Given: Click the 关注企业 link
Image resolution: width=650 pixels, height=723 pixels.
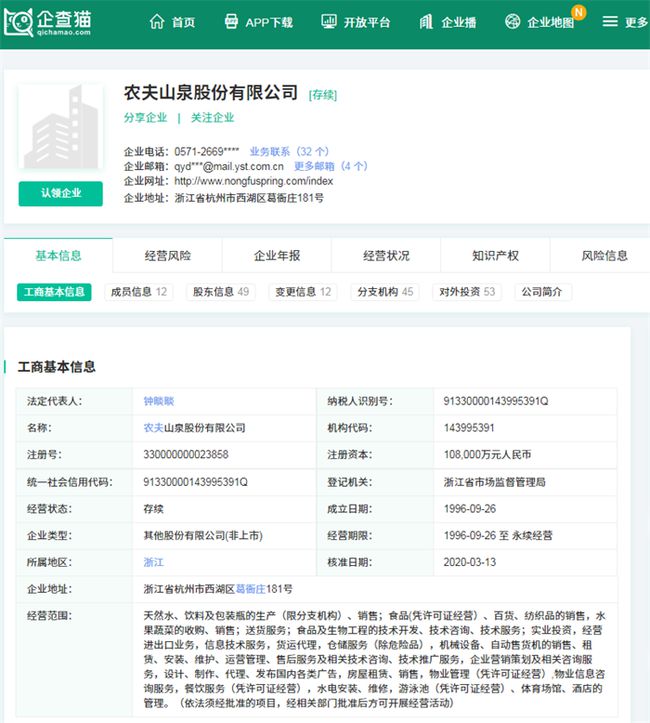Looking at the screenshot, I should point(212,118).
